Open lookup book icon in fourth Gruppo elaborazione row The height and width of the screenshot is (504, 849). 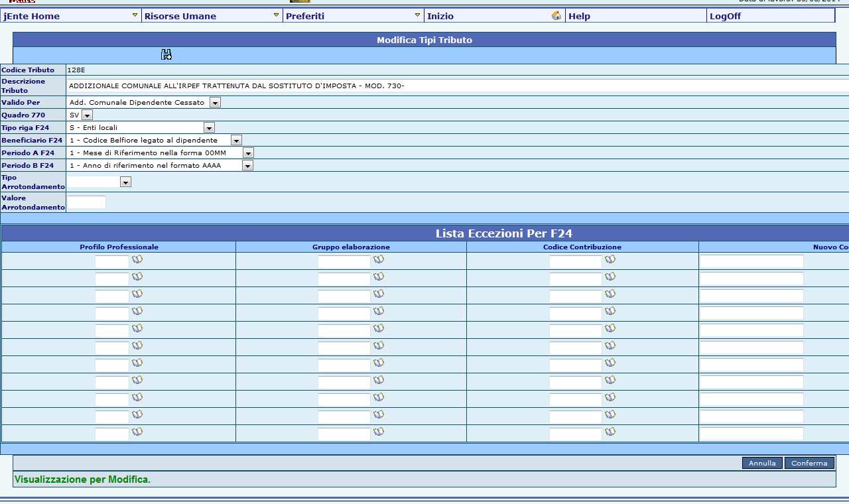(x=379, y=312)
